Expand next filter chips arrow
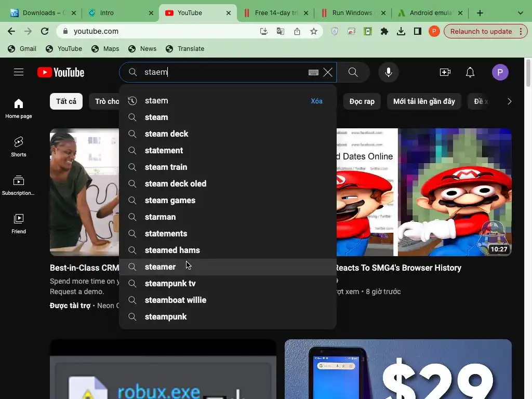Viewport: 532px width, 399px height. tap(509, 101)
